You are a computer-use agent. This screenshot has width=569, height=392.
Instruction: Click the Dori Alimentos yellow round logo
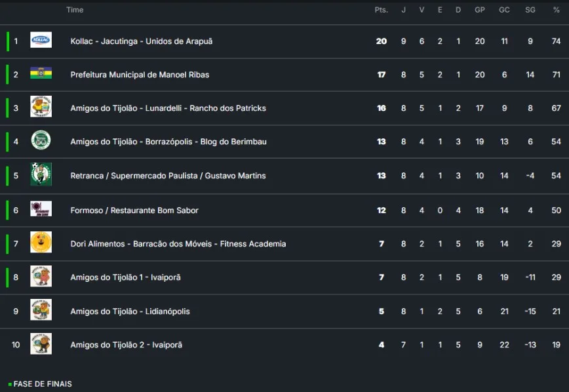coord(41,243)
